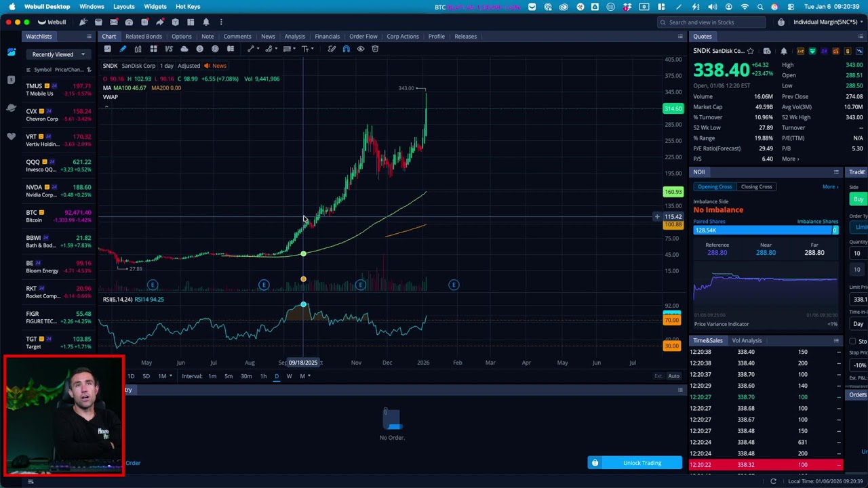Click the notification bell in top toolbar

(205, 22)
